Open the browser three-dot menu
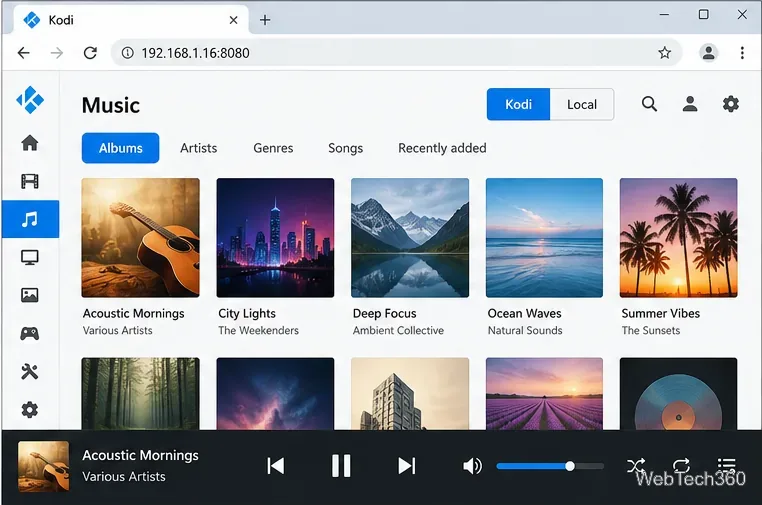 point(742,52)
